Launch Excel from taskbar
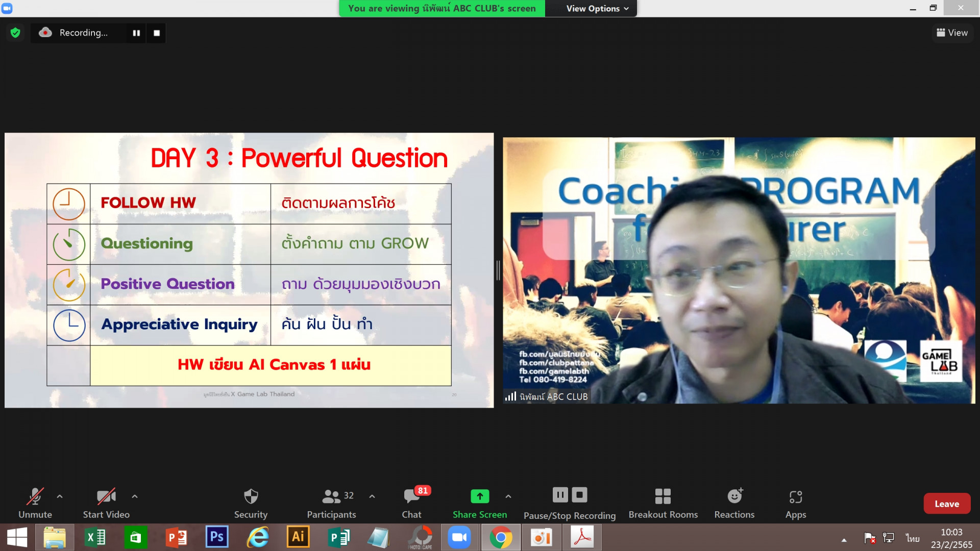 pos(95,537)
